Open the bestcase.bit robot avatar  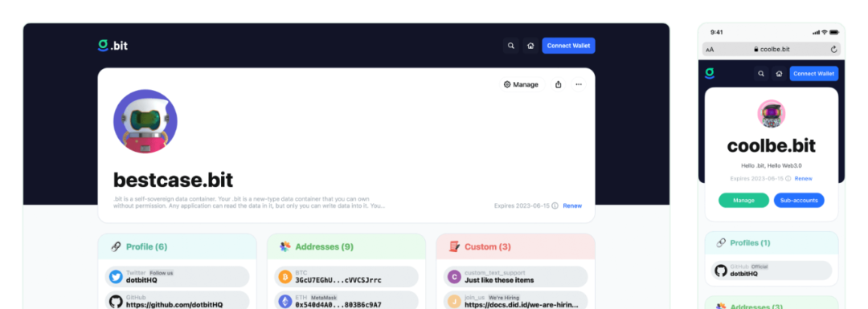point(145,122)
